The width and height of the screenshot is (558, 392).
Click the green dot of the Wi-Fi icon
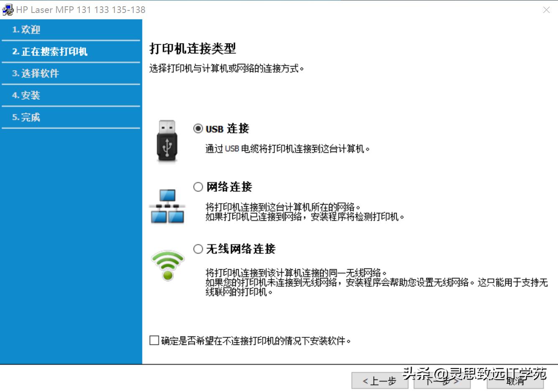tap(168, 276)
